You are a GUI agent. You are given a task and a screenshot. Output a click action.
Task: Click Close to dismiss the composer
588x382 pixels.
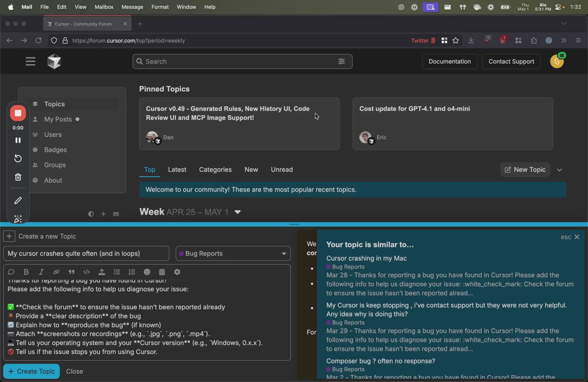click(x=75, y=371)
